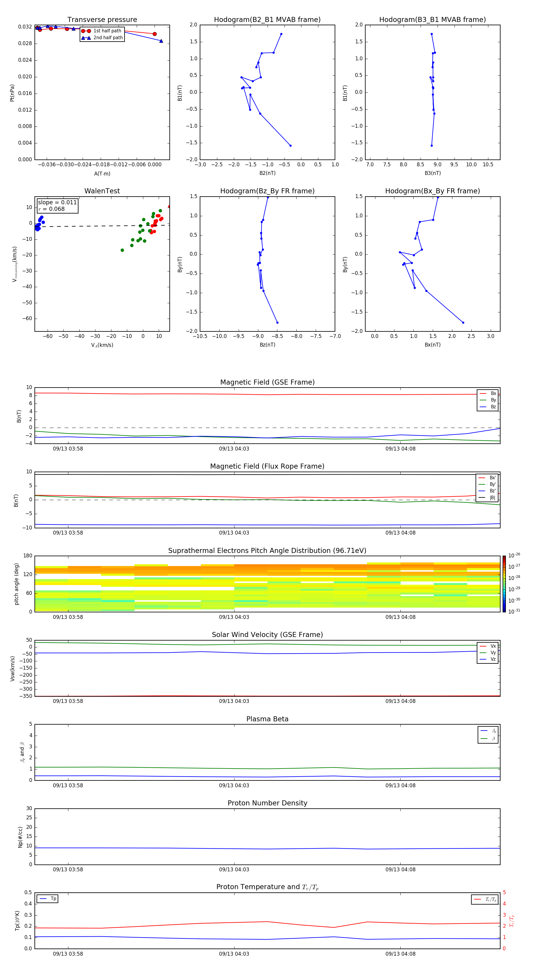The image size is (535, 980).
Task: Click the "Bx'" legend entry in Flux Rope panel
Action: point(487,478)
